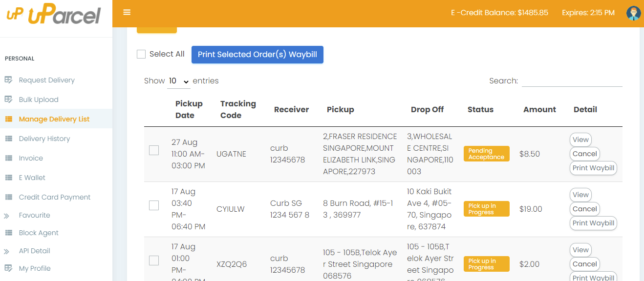Sort table by Pickup Date column header

(189, 109)
